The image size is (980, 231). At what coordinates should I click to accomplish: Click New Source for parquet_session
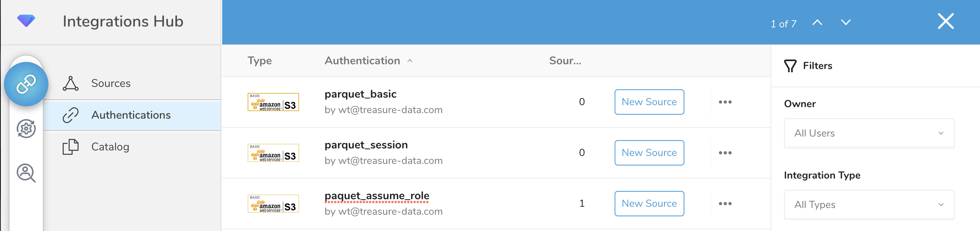tap(649, 153)
